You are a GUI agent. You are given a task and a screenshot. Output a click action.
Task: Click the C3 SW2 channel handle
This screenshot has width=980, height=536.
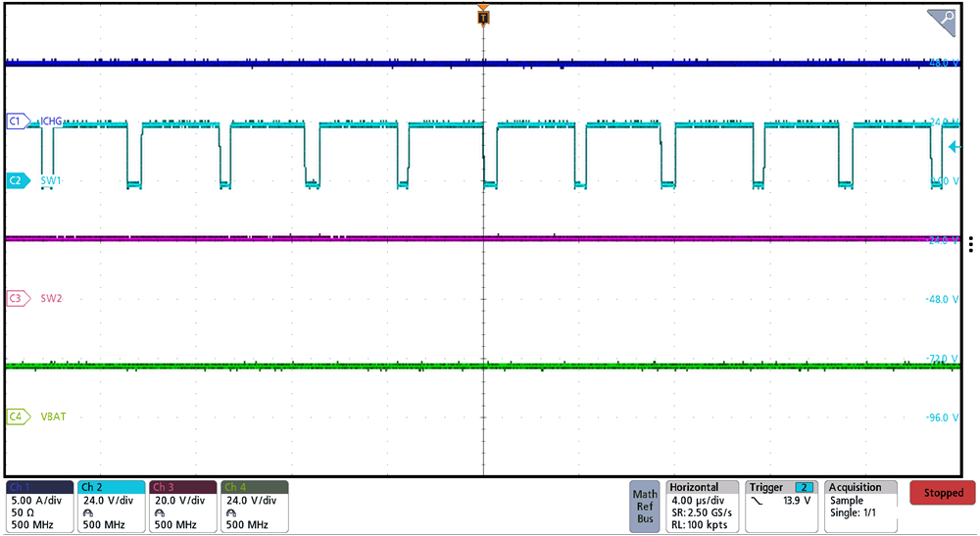[x=16, y=298]
